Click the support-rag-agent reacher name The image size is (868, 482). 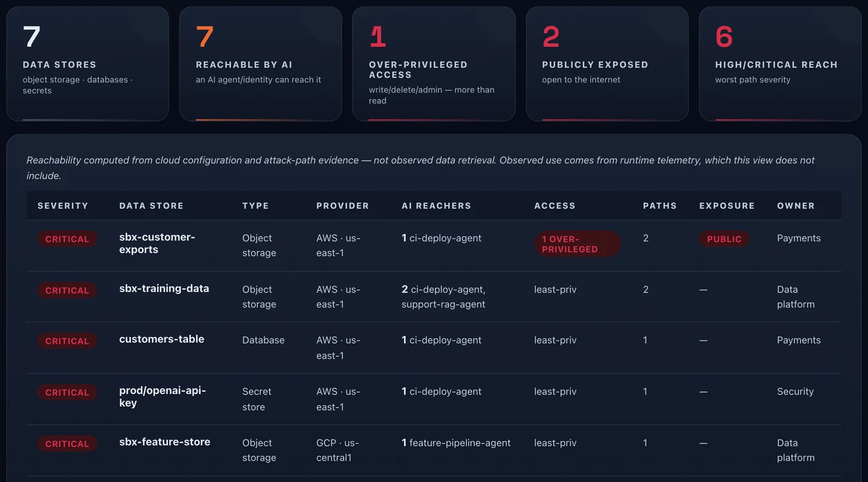pyautogui.click(x=443, y=304)
